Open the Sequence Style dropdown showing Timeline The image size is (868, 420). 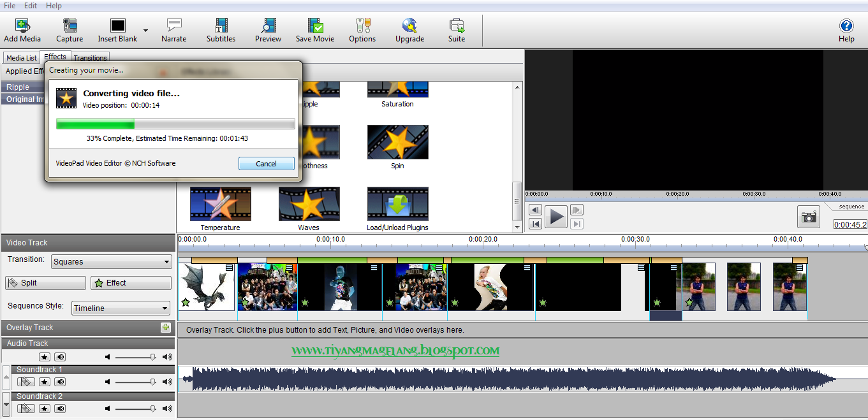pyautogui.click(x=121, y=308)
